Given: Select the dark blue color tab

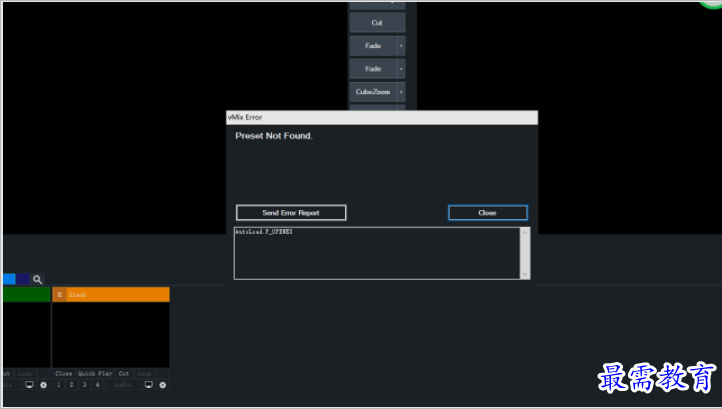Looking at the screenshot, I should tap(23, 279).
